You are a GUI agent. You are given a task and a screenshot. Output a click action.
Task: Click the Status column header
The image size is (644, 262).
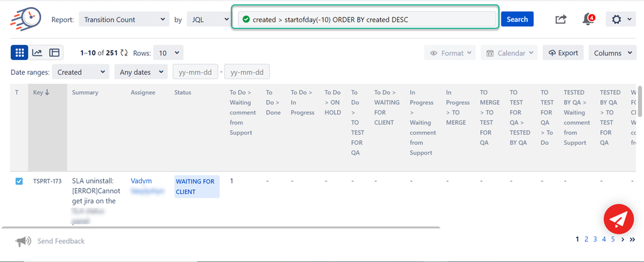click(183, 92)
